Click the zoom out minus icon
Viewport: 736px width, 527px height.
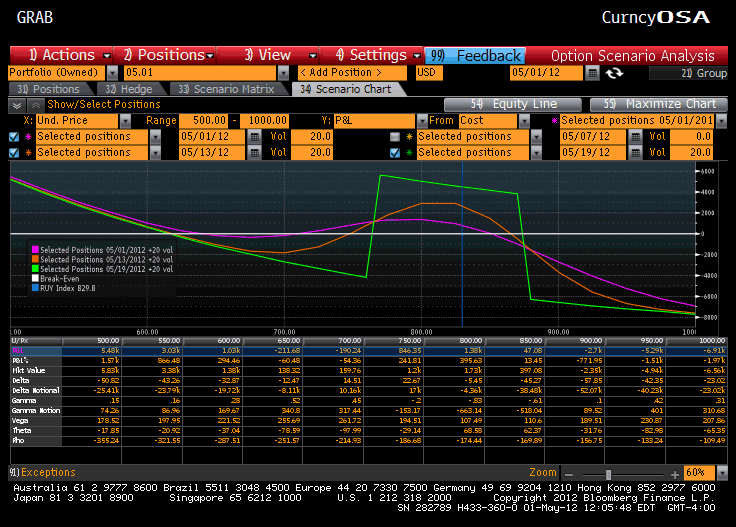[x=568, y=472]
